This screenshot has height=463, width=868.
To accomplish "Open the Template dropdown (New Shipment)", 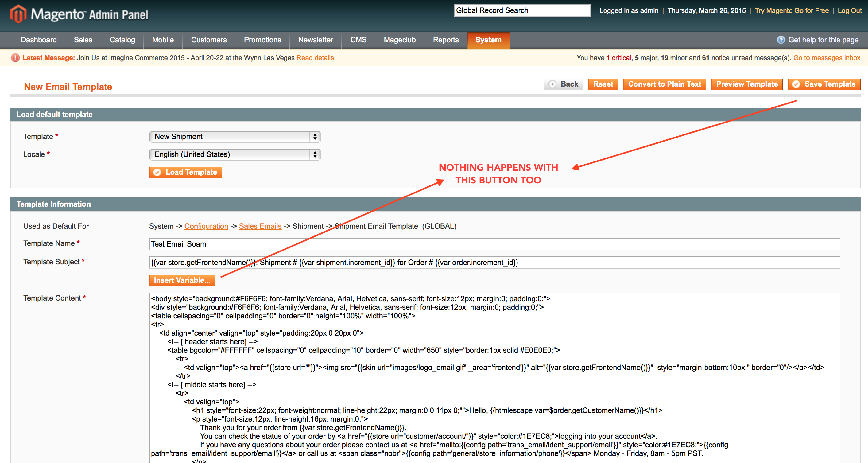I will pyautogui.click(x=234, y=136).
